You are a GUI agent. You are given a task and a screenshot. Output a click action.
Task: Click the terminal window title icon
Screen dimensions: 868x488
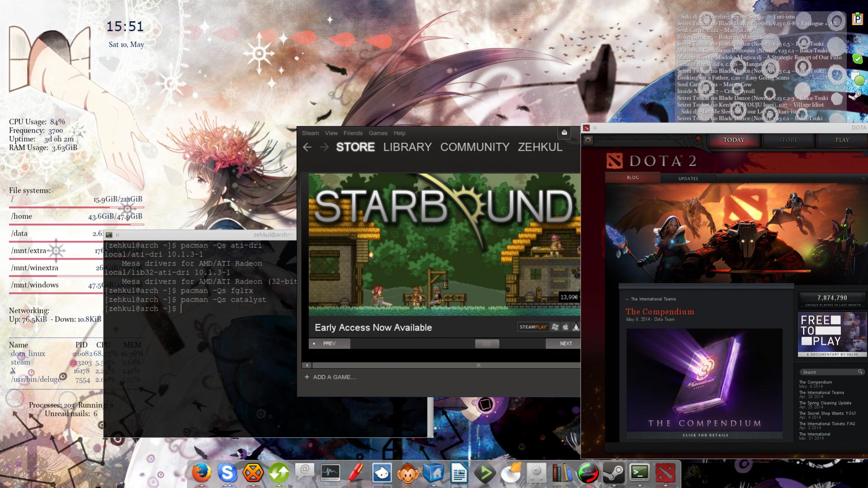pyautogui.click(x=109, y=235)
